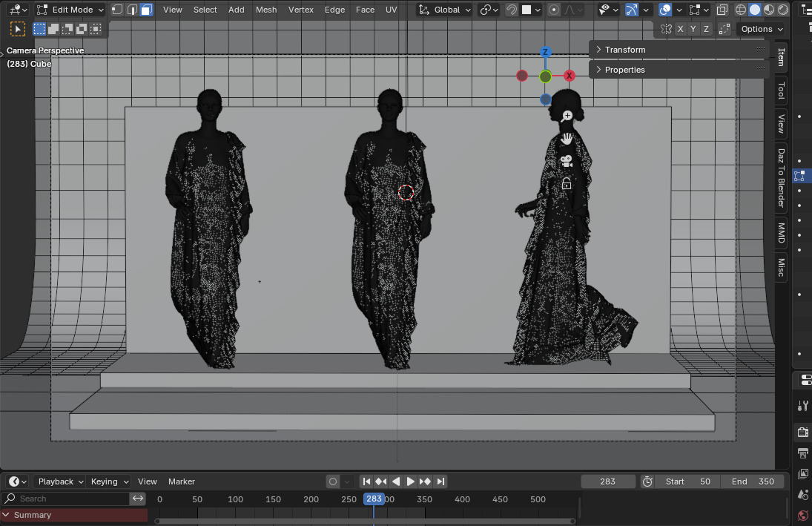Viewport: 812px width, 526px height.
Task: Open the Keying popover
Action: [x=109, y=481]
